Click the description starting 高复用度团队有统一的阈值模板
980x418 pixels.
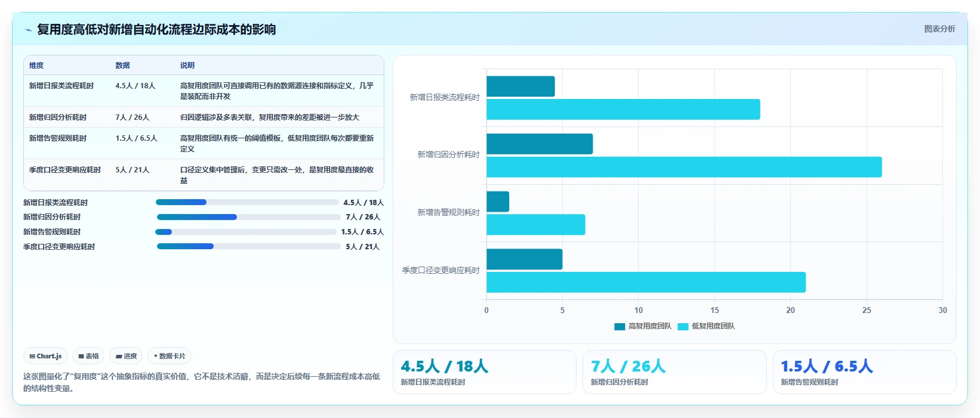[277, 144]
